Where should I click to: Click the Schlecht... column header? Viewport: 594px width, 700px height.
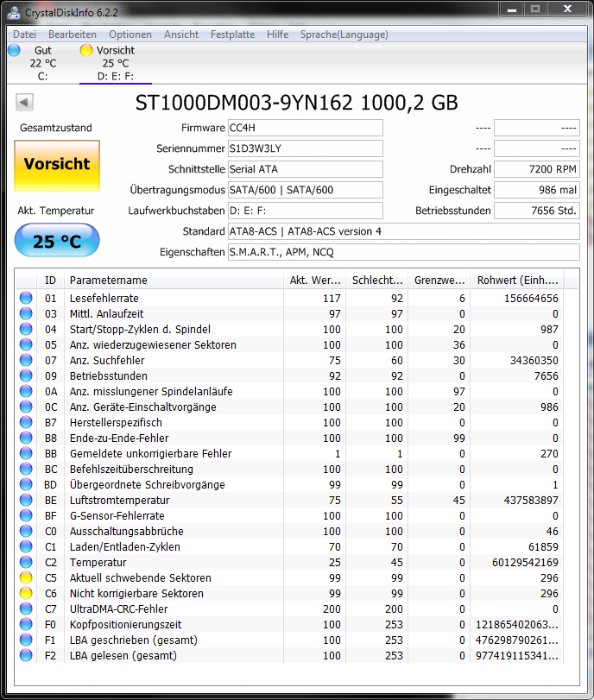[x=377, y=281]
